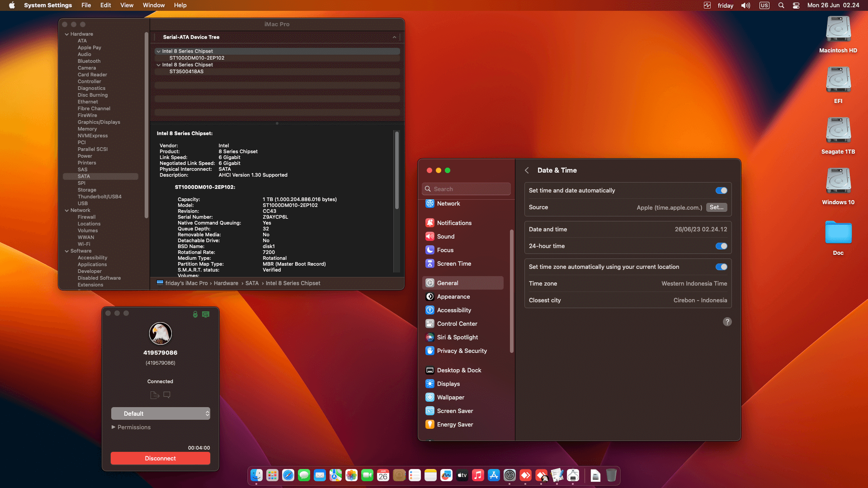Open Notifications settings
The width and height of the screenshot is (868, 488).
click(x=454, y=223)
